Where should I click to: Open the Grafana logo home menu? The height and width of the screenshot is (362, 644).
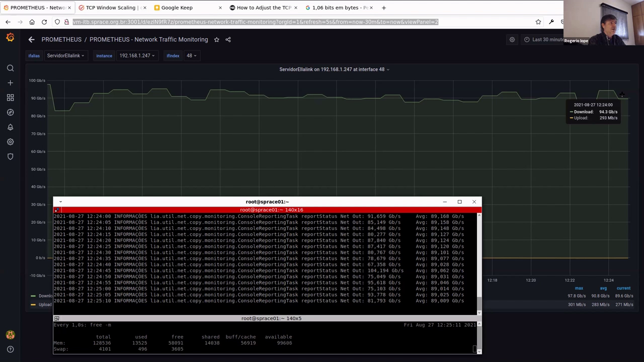point(10,38)
